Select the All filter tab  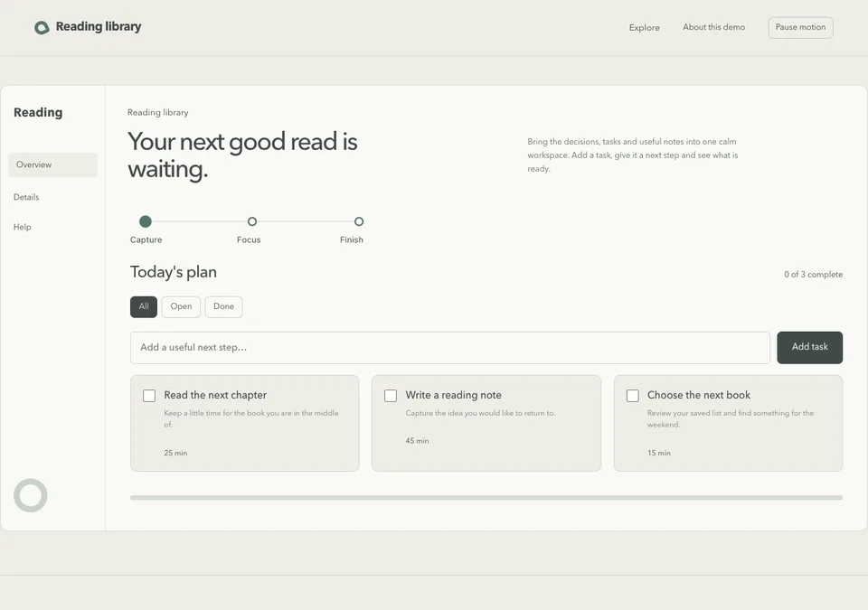pyautogui.click(x=144, y=306)
